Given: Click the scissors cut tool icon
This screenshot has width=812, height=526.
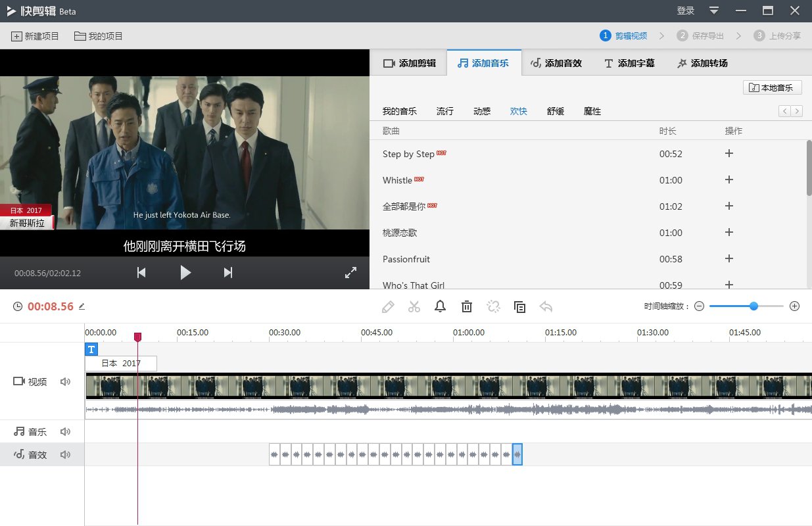Looking at the screenshot, I should [414, 306].
